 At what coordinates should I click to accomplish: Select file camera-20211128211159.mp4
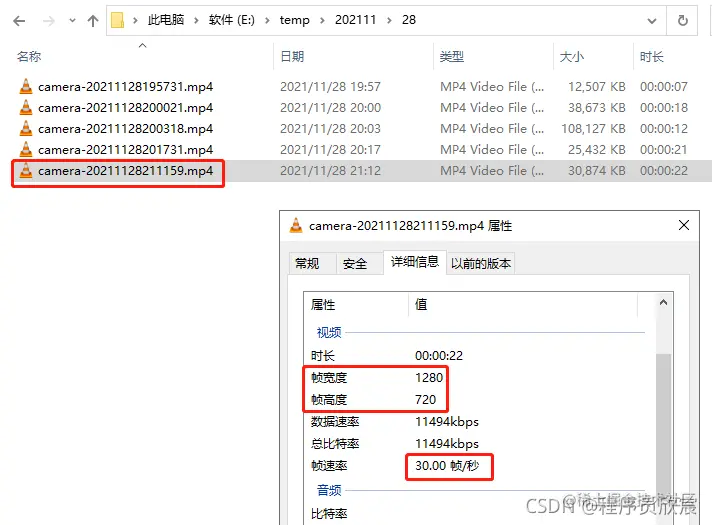[x=125, y=171]
